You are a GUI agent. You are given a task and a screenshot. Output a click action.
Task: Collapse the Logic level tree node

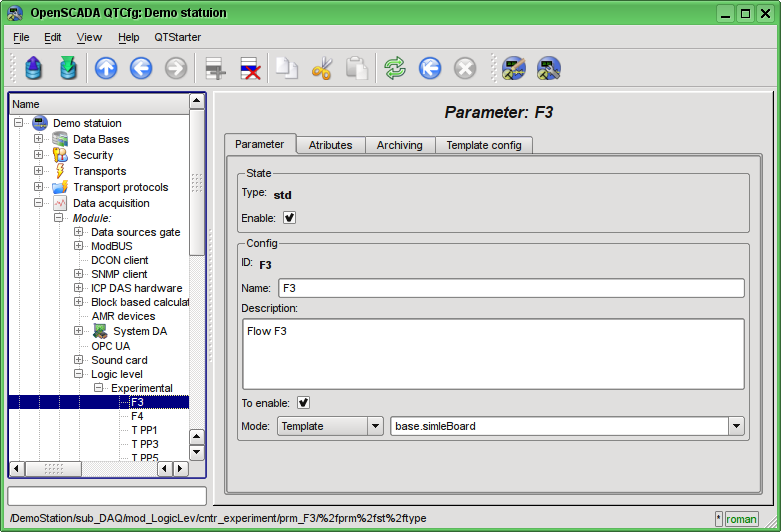[79, 374]
